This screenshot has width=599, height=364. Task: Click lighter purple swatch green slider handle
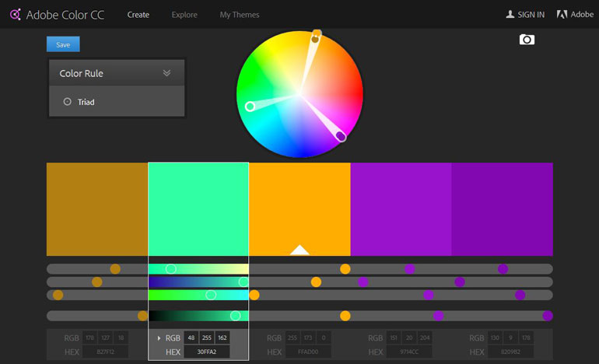363,282
